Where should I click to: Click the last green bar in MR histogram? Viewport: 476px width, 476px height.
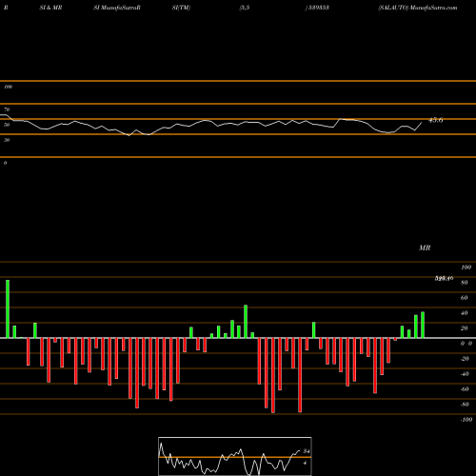pyautogui.click(x=423, y=325)
